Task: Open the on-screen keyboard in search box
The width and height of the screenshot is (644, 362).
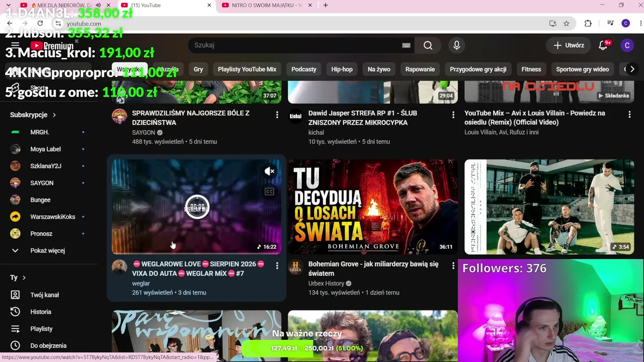Action: 406,45
